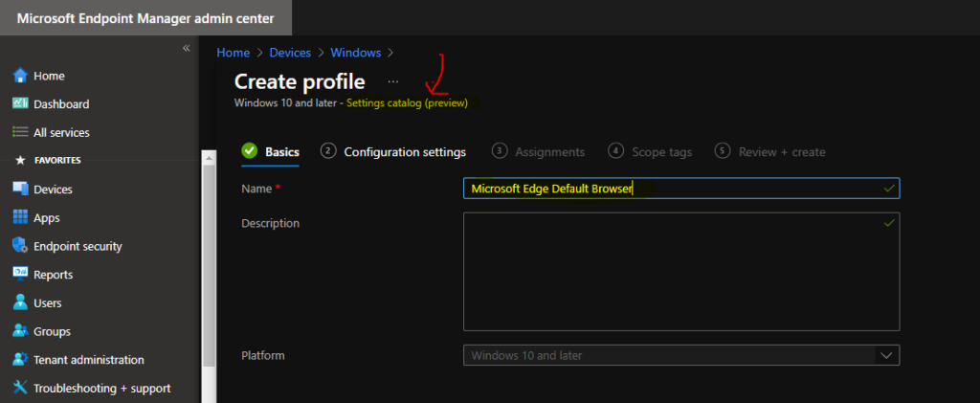Click the green checkmark on Basics step

250,150
